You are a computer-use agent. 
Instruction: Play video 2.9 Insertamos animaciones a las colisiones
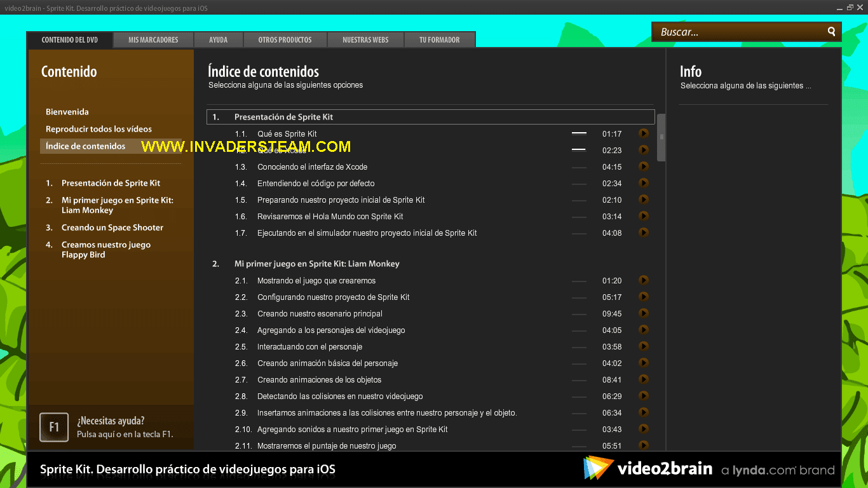point(644,412)
